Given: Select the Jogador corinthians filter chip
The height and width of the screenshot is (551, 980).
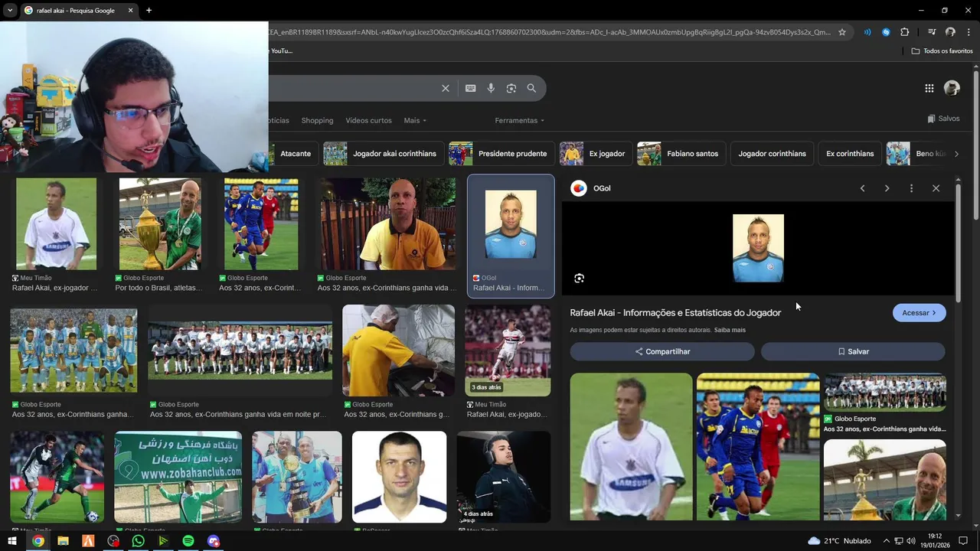Looking at the screenshot, I should [772, 154].
